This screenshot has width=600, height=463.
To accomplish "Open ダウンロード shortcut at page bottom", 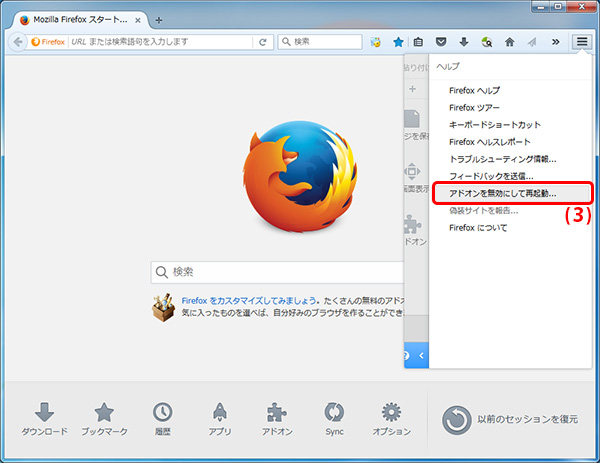I will pyautogui.click(x=44, y=419).
